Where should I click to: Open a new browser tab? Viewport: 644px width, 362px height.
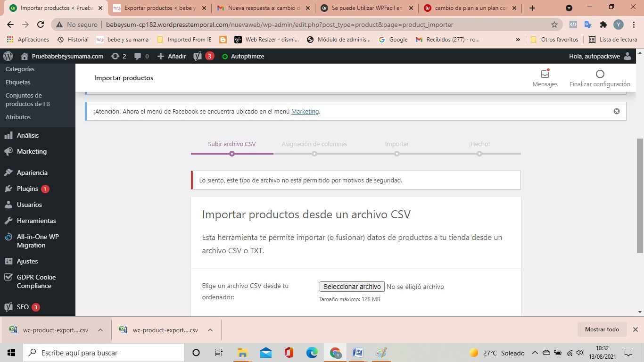[532, 8]
